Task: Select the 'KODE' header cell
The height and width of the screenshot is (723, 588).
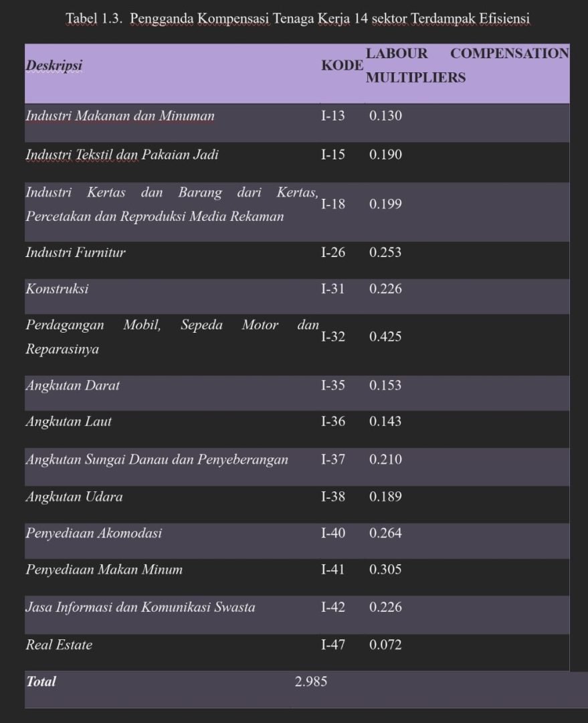Action: 342,66
